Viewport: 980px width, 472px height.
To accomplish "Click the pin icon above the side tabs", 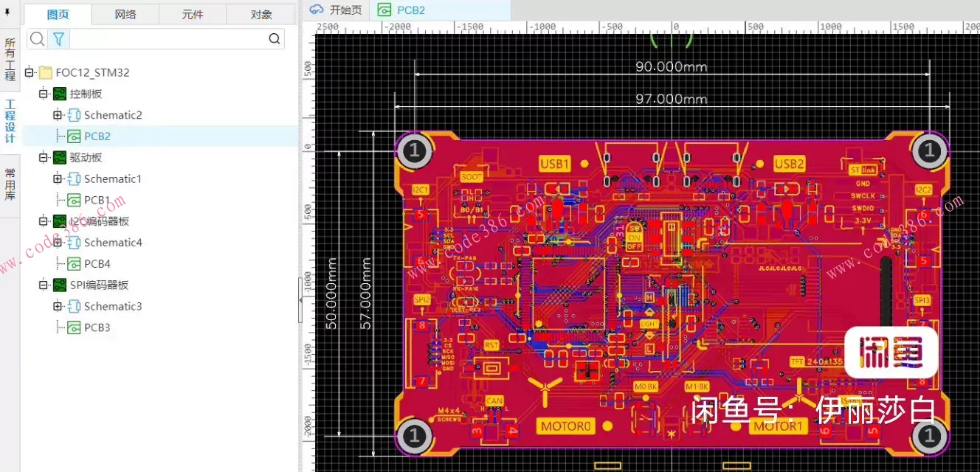I will pyautogui.click(x=8, y=12).
